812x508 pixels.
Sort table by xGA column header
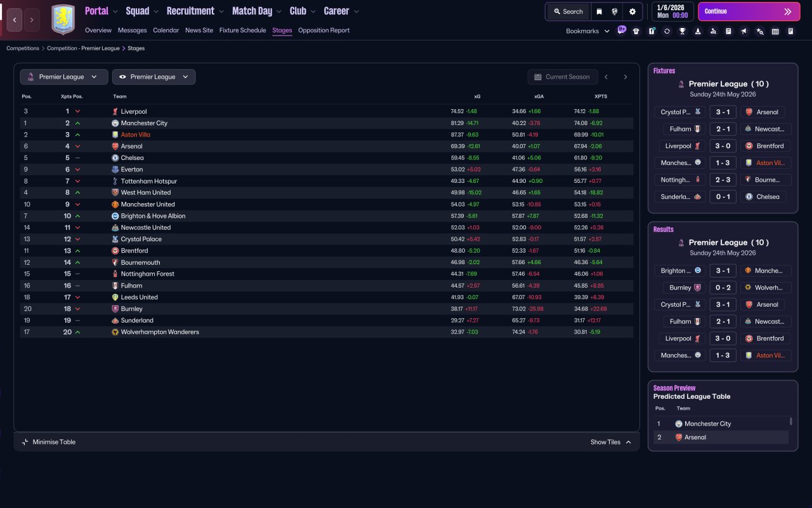539,97
